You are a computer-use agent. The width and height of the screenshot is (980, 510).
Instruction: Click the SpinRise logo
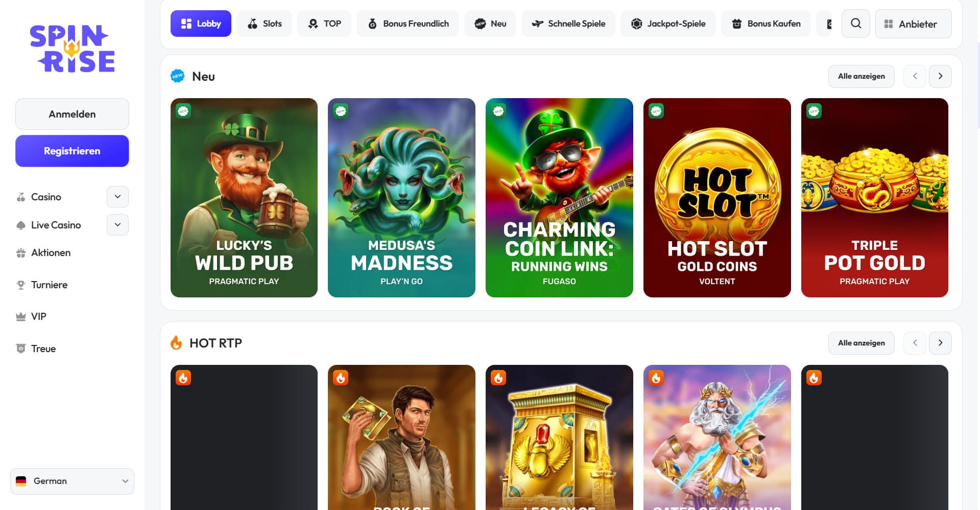tap(72, 49)
